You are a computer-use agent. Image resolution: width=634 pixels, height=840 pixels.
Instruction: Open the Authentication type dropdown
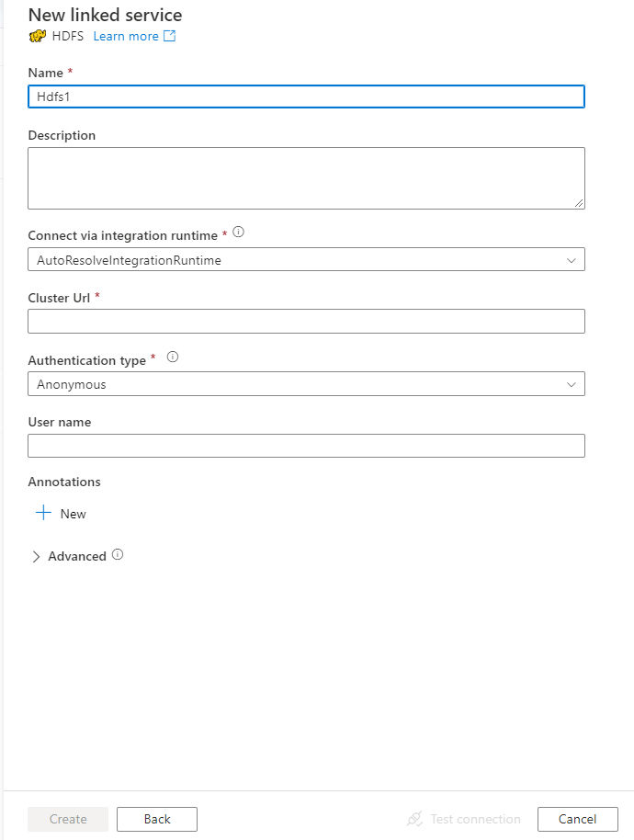(x=572, y=383)
